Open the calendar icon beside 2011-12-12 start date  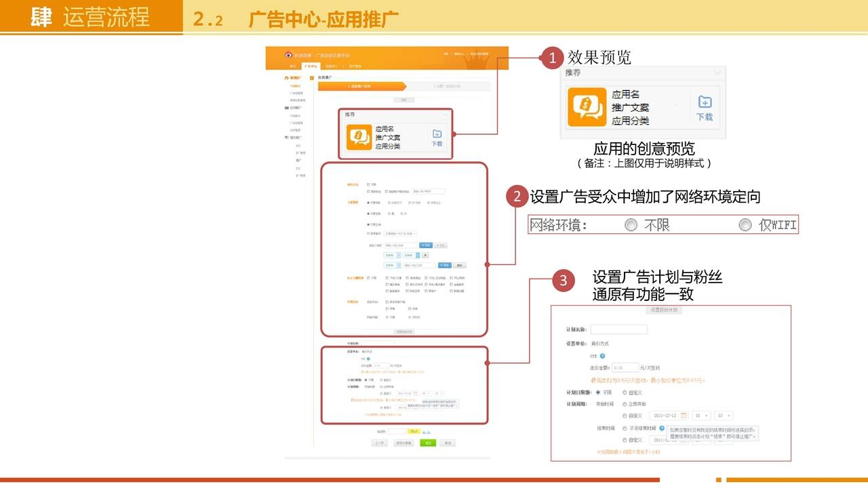pos(684,415)
